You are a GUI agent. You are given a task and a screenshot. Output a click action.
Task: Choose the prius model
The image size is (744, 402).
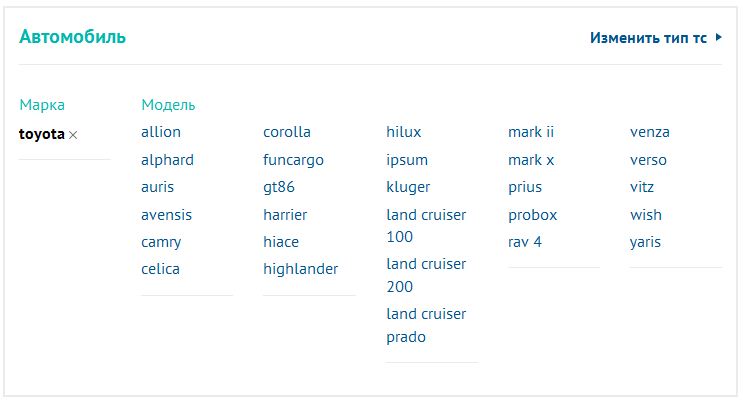[x=525, y=187]
